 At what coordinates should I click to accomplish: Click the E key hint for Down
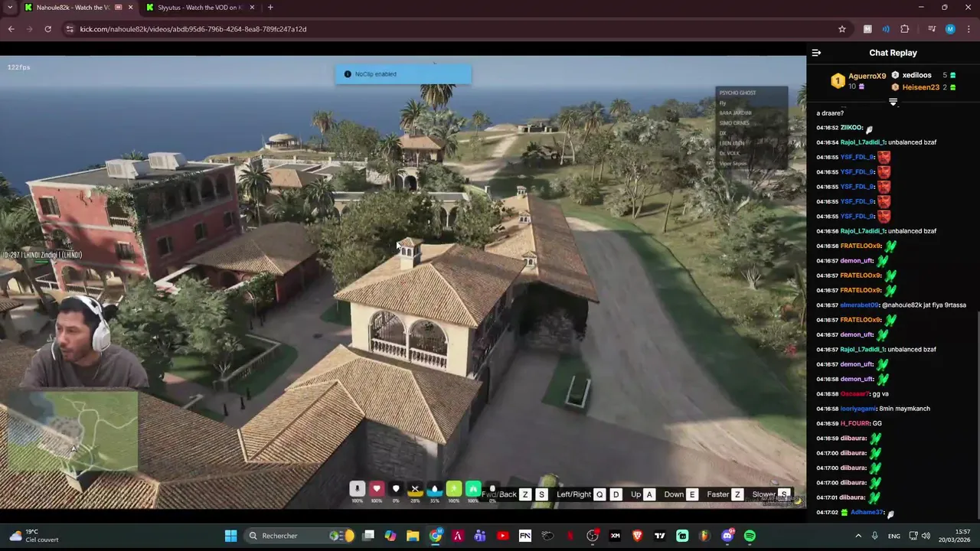click(692, 495)
